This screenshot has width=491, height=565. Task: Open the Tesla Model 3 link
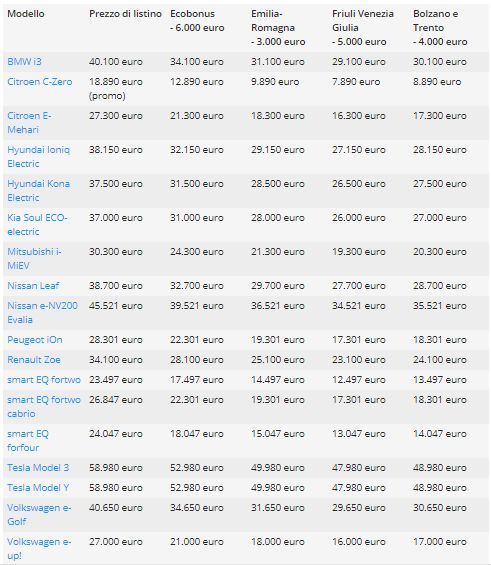[38, 468]
